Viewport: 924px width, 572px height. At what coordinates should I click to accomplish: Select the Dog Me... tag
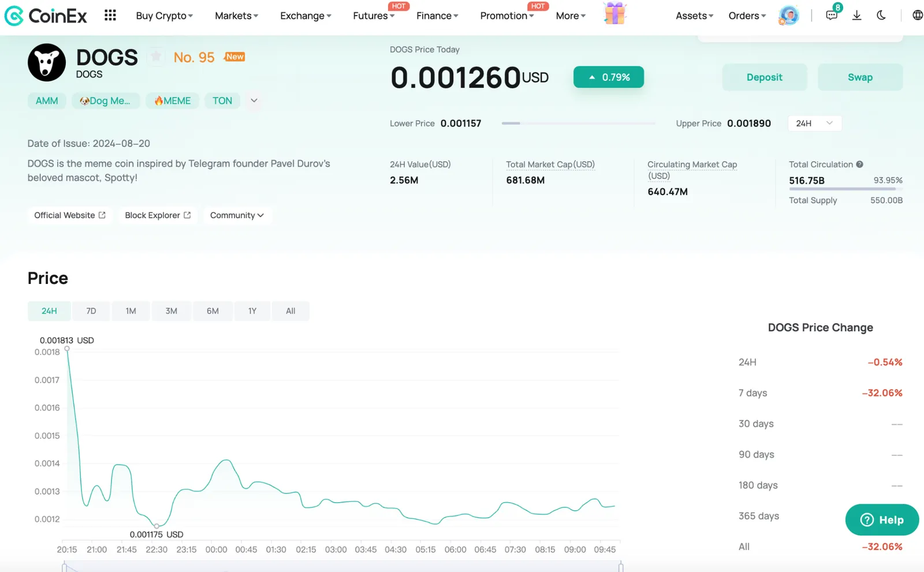tap(106, 101)
